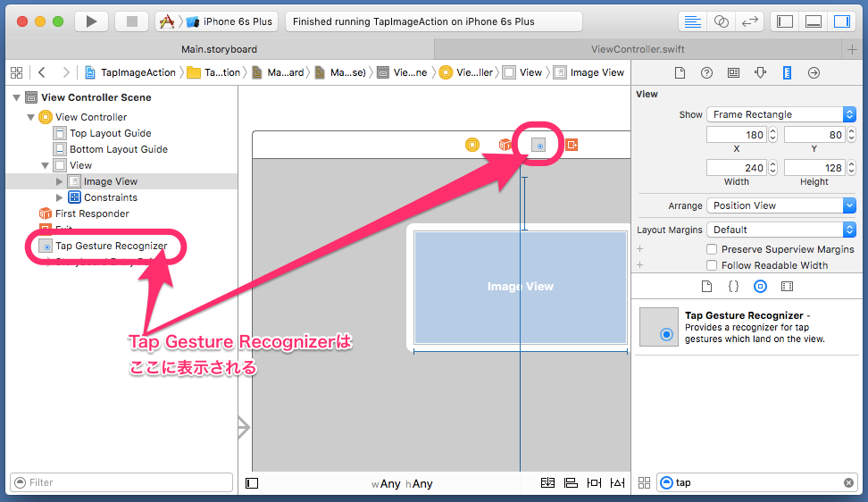This screenshot has height=502, width=868.
Task: Open the Quick Help inspector
Action: click(706, 72)
